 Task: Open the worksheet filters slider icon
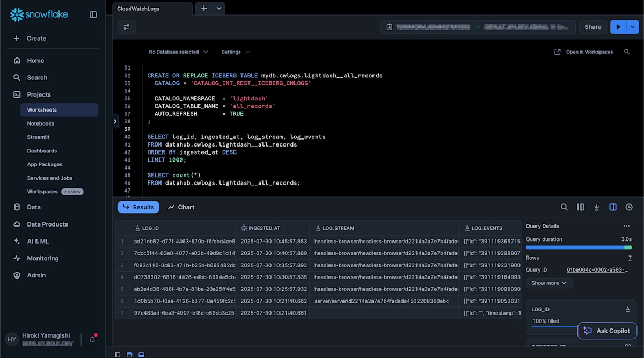coord(127,27)
